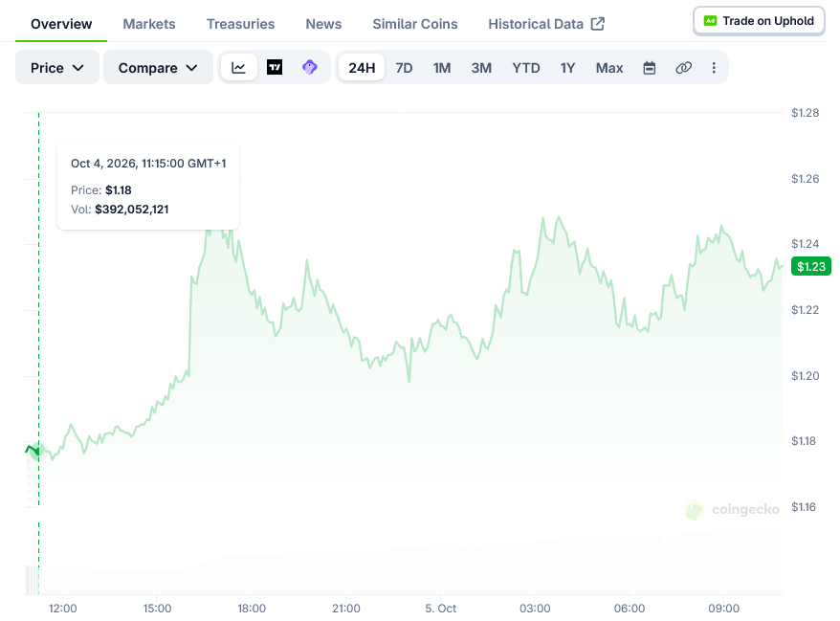Open the Compare dropdown
The image size is (840, 621).
158,68
